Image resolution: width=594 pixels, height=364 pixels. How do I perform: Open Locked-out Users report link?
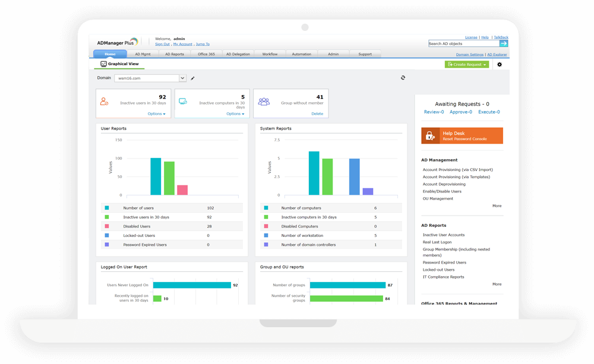pyautogui.click(x=438, y=270)
